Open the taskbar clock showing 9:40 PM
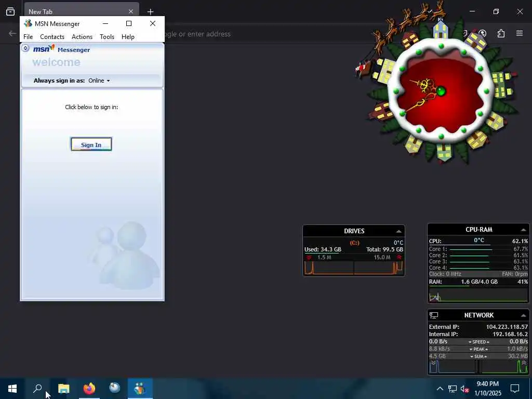The width and height of the screenshot is (532, 399). click(487, 389)
